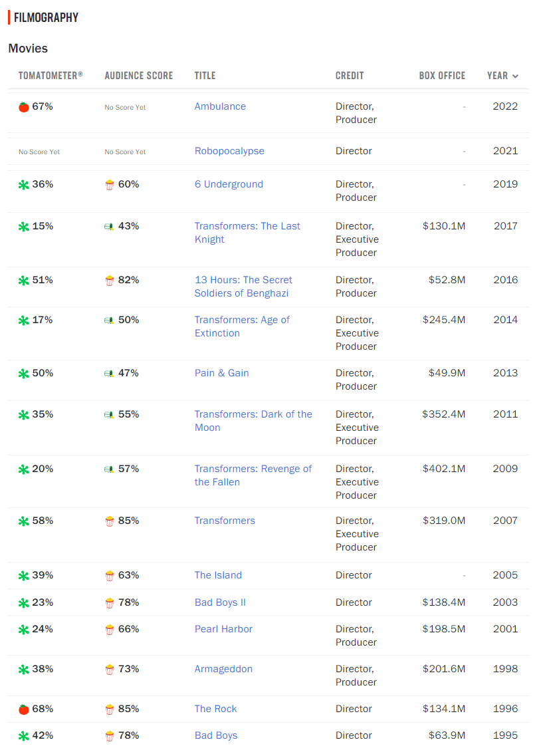Open the Robopocalypse title link
Viewport: 539px width, 756px height.
click(x=229, y=151)
